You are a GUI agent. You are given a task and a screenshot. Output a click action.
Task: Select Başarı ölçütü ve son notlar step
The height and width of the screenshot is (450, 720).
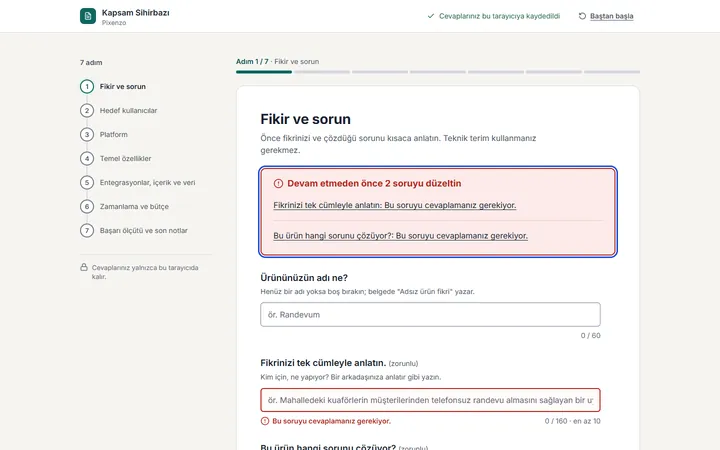click(x=144, y=231)
